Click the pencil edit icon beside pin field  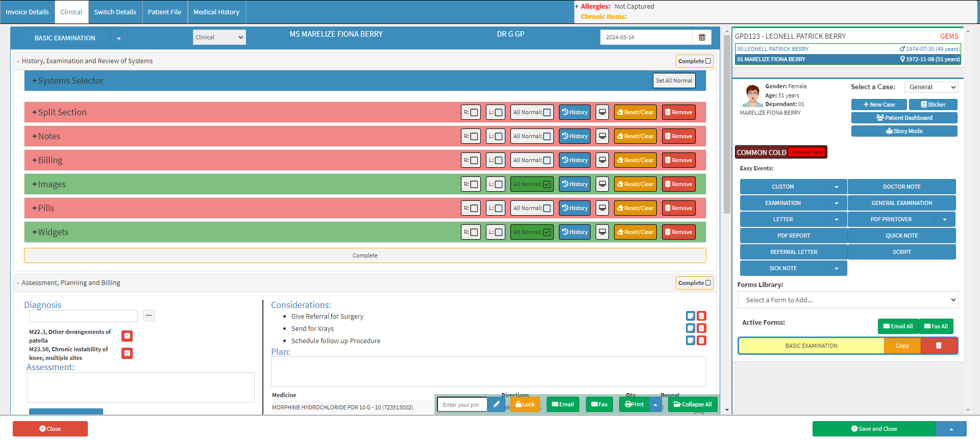[496, 404]
